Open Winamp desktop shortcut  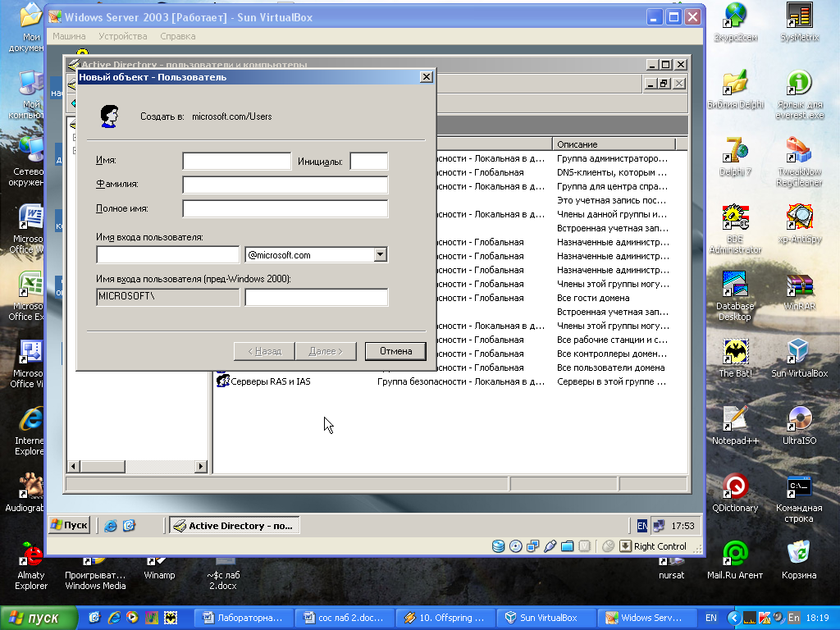click(159, 569)
